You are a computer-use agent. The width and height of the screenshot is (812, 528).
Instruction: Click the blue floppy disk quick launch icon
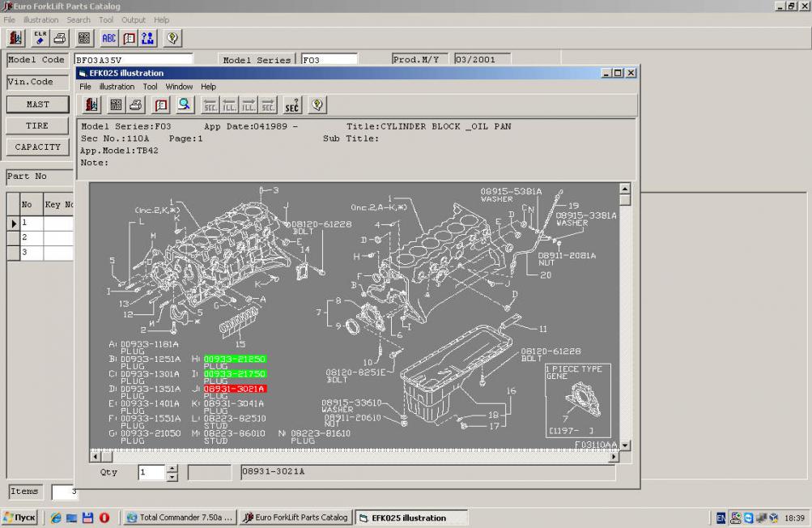point(87,517)
